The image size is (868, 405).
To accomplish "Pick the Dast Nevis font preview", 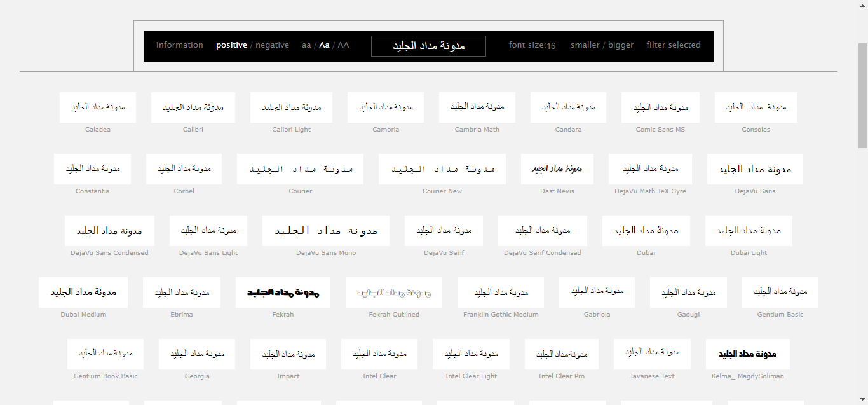I will (x=557, y=169).
